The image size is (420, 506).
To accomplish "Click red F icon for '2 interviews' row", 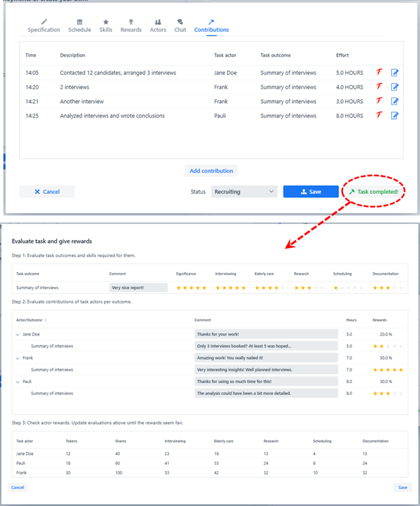I will click(x=380, y=86).
